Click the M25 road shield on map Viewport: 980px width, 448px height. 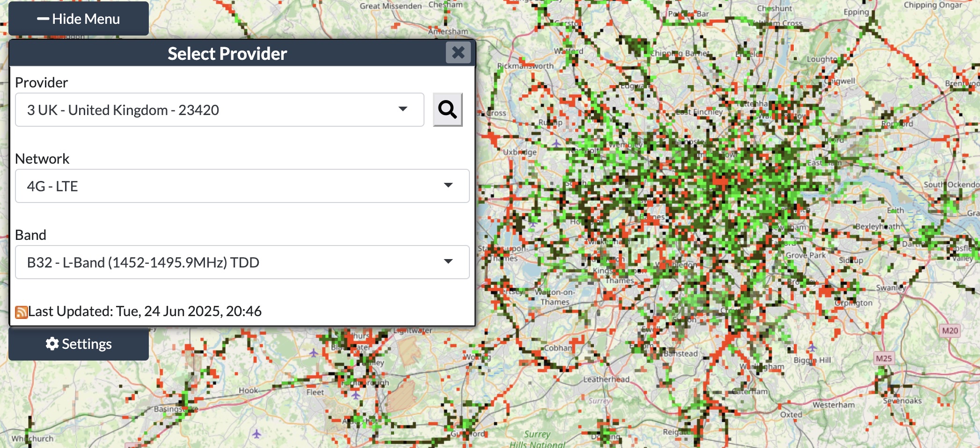coord(884,358)
